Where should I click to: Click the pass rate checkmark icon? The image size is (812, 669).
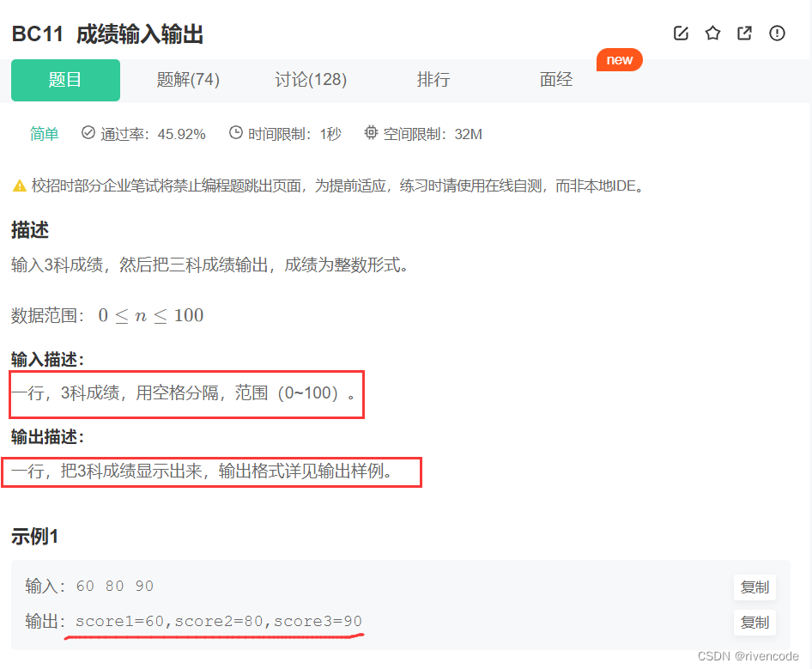point(88,132)
